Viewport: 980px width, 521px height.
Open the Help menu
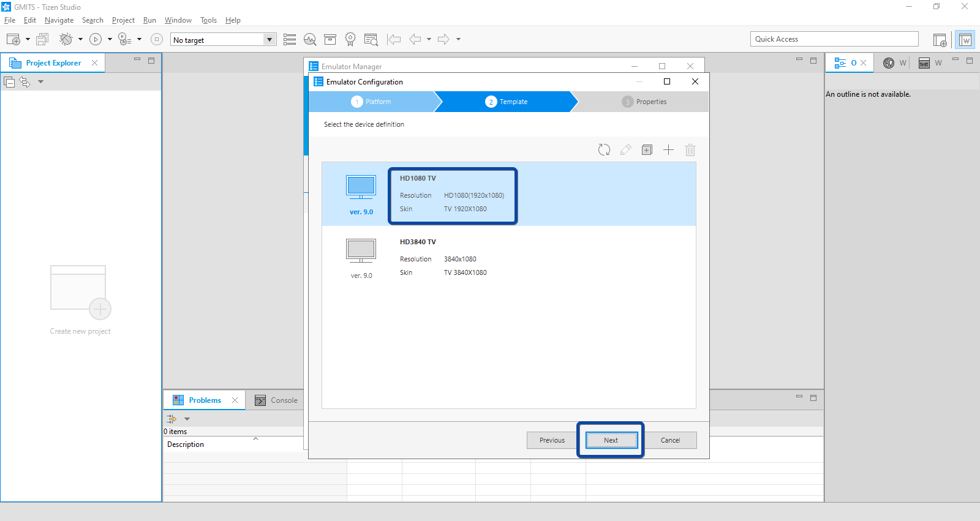233,20
